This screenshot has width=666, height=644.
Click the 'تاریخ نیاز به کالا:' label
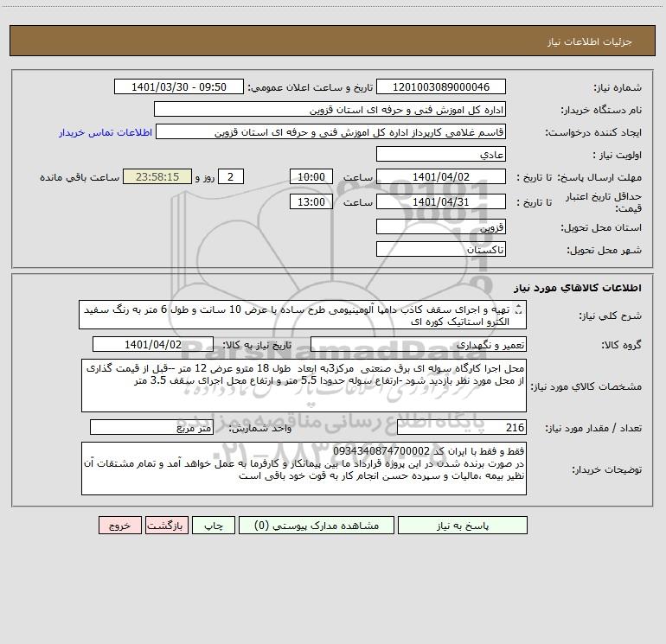(x=258, y=345)
